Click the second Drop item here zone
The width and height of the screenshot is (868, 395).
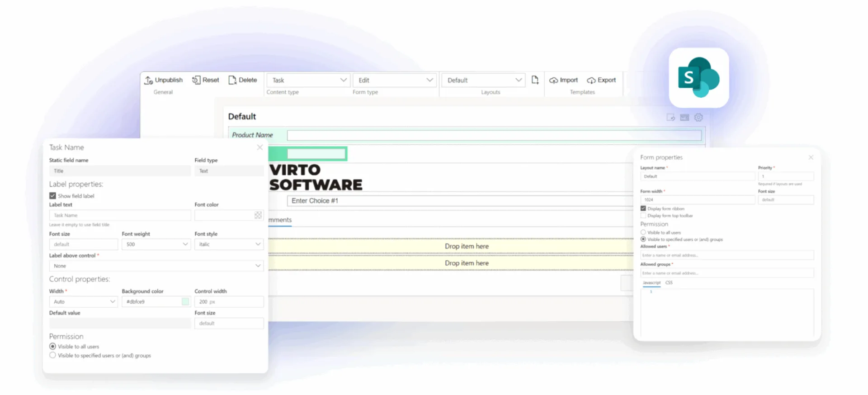(451, 263)
